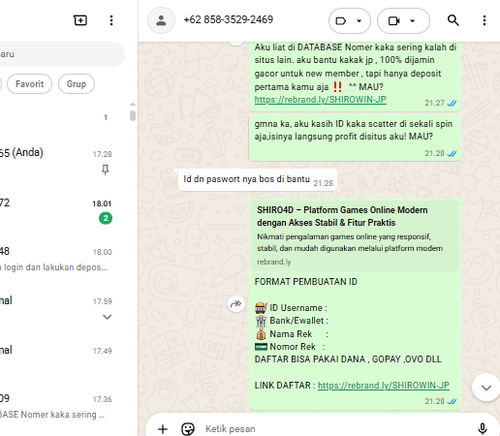Open chat options three-dot menu

point(484,20)
